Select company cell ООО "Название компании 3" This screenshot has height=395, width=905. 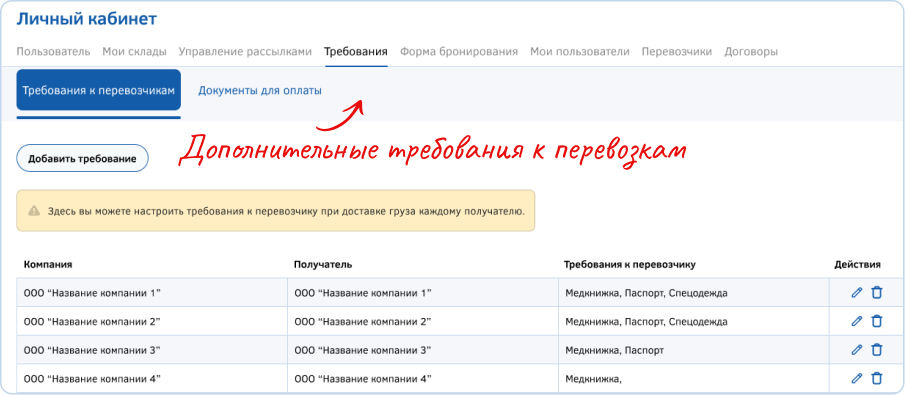point(152,349)
